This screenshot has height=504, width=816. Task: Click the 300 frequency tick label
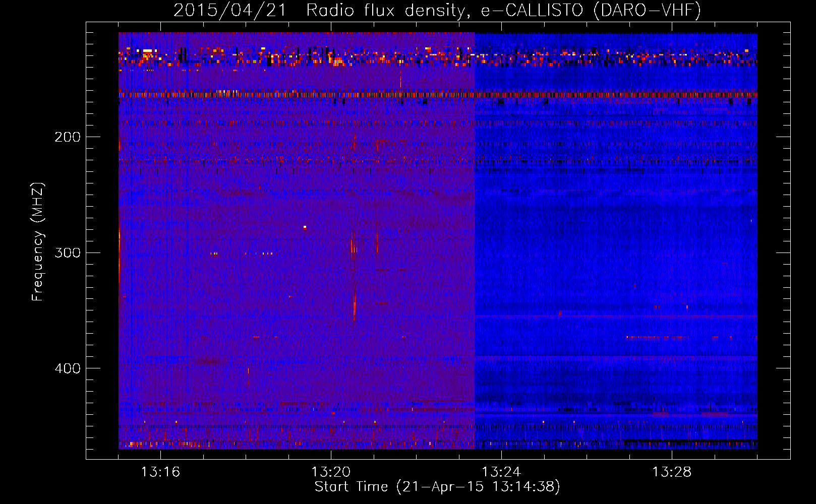coord(68,253)
